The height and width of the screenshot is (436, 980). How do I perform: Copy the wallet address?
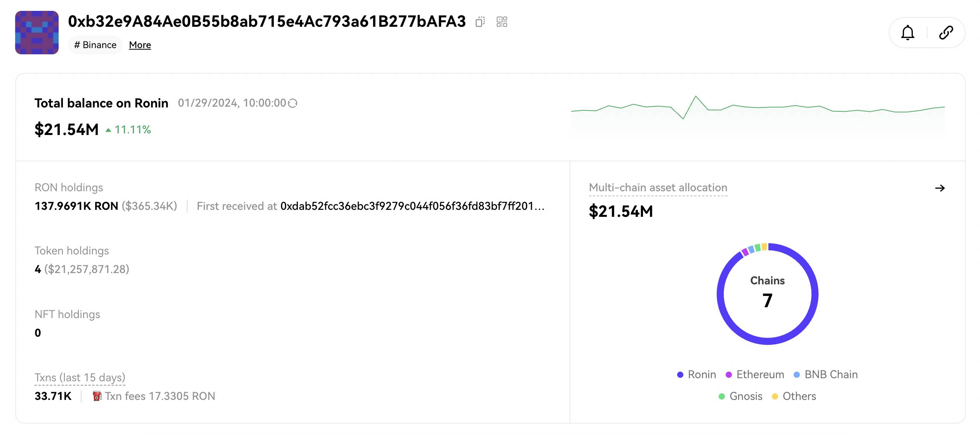point(480,22)
